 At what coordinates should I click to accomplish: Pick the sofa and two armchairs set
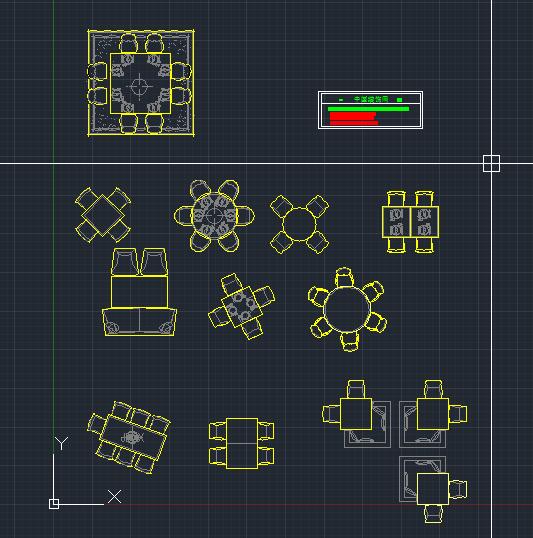click(x=139, y=292)
